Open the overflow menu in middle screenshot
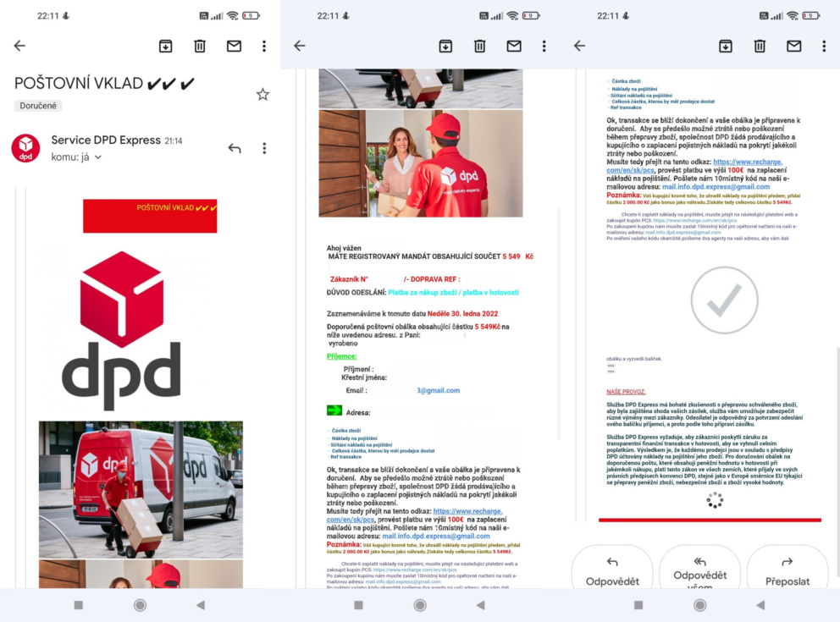Viewport: 840px width, 622px height. click(544, 46)
